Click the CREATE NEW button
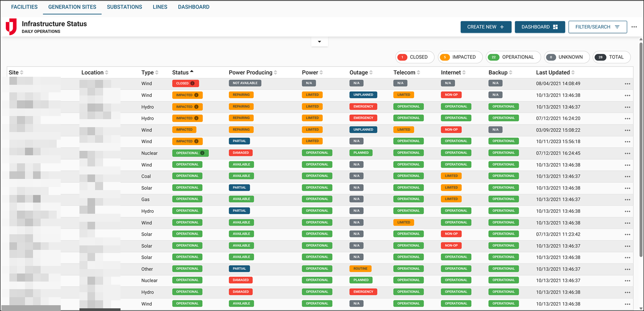 [x=486, y=27]
